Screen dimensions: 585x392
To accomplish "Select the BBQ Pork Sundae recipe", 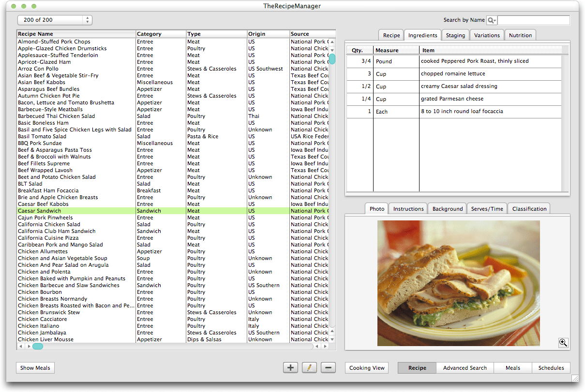I will coord(173,143).
